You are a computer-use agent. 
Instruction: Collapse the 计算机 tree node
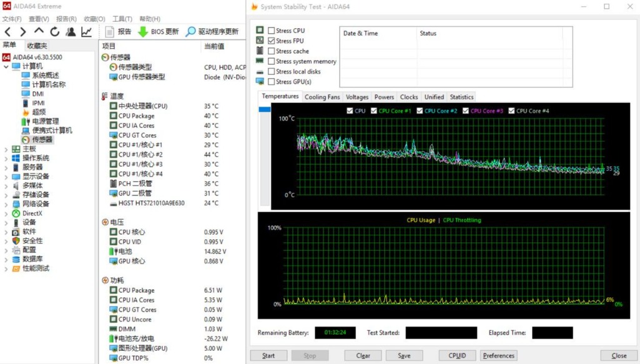tap(6, 66)
